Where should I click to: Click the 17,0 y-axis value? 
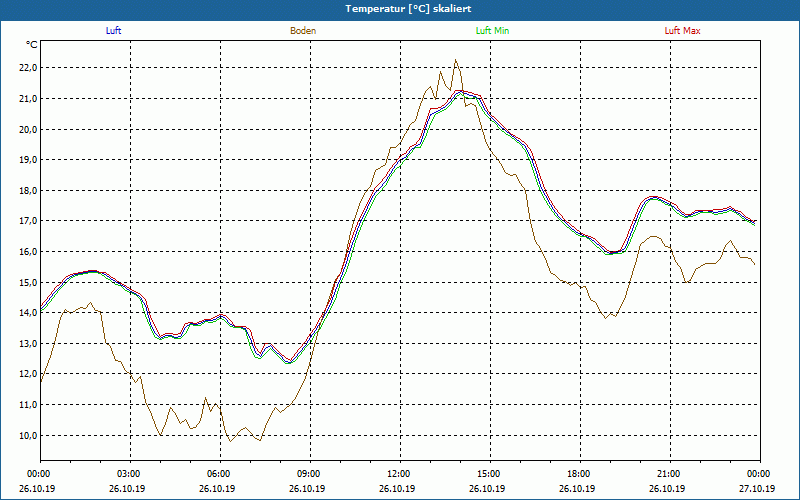point(28,221)
